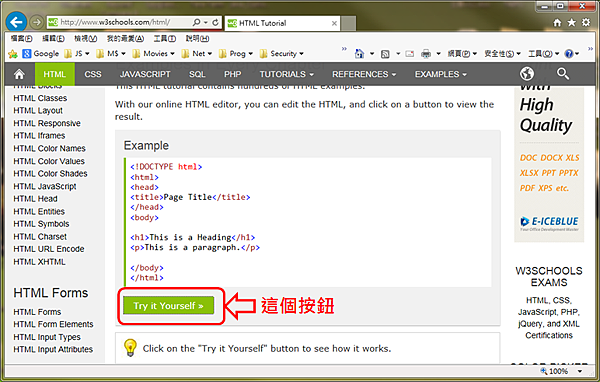Open HTML XHTML sidebar link

pos(39,262)
